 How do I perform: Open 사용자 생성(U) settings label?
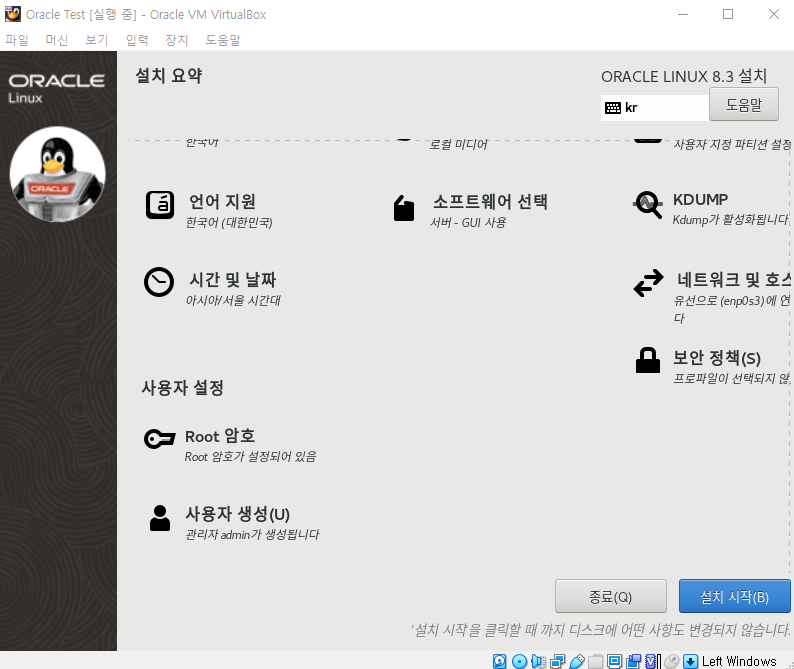237,514
